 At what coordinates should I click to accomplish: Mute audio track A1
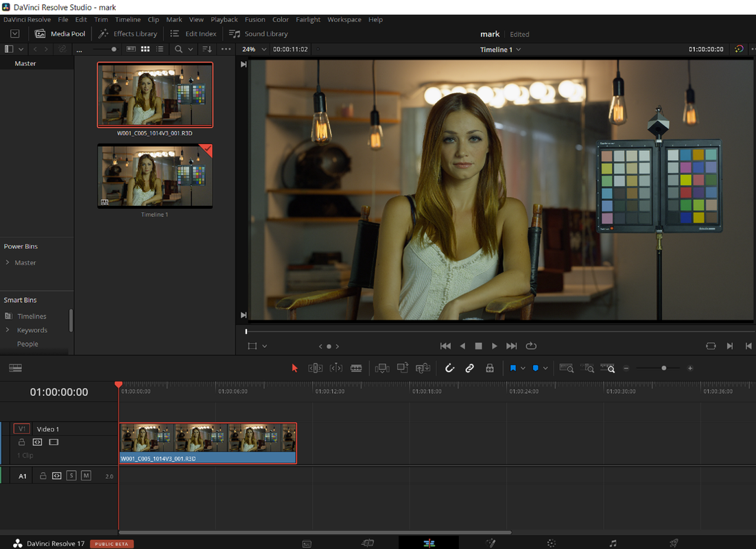pos(86,476)
